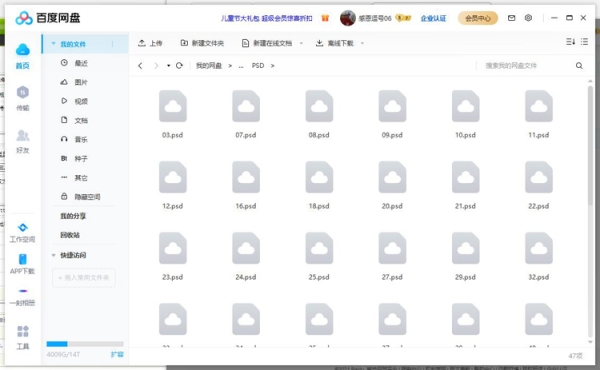The width and height of the screenshot is (600, 370).
Task: Open the 新建在线文档 dropdown arrow
Action: coord(302,43)
